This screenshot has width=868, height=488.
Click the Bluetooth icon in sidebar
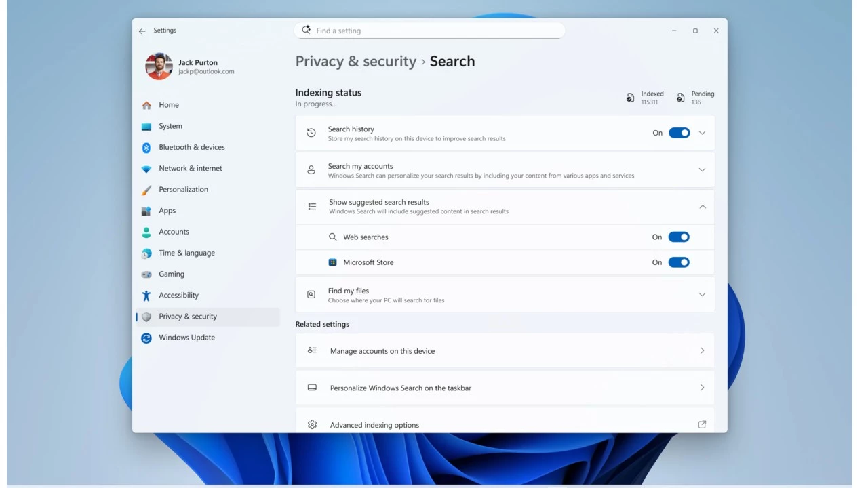coord(146,147)
